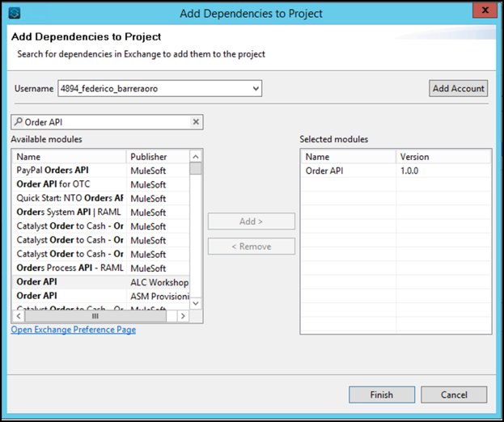Select Order API row in Selected modules

tap(396, 171)
